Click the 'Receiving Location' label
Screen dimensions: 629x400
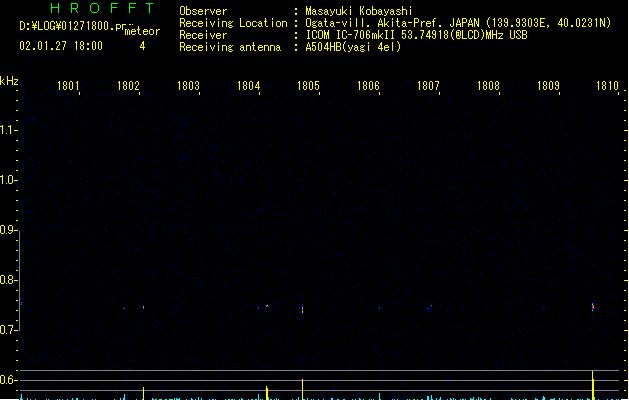(233, 23)
